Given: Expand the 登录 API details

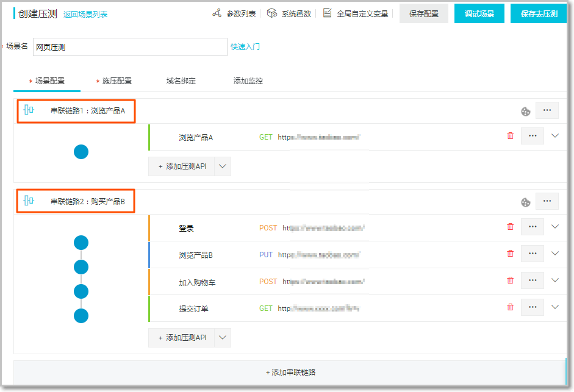Looking at the screenshot, I should 555,227.
